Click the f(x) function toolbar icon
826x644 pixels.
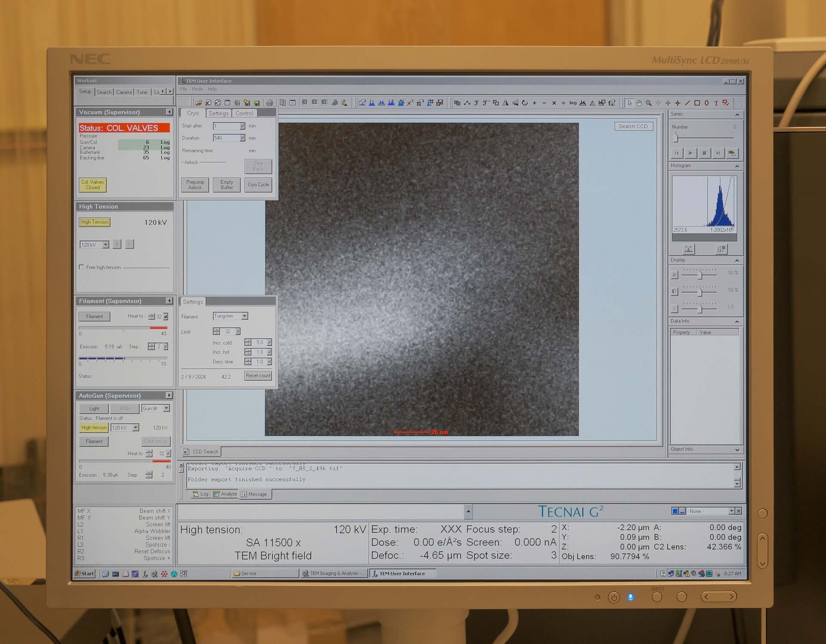612,103
